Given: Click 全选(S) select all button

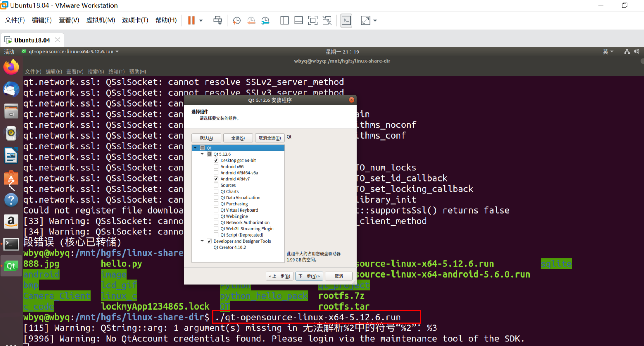Looking at the screenshot, I should pyautogui.click(x=238, y=138).
